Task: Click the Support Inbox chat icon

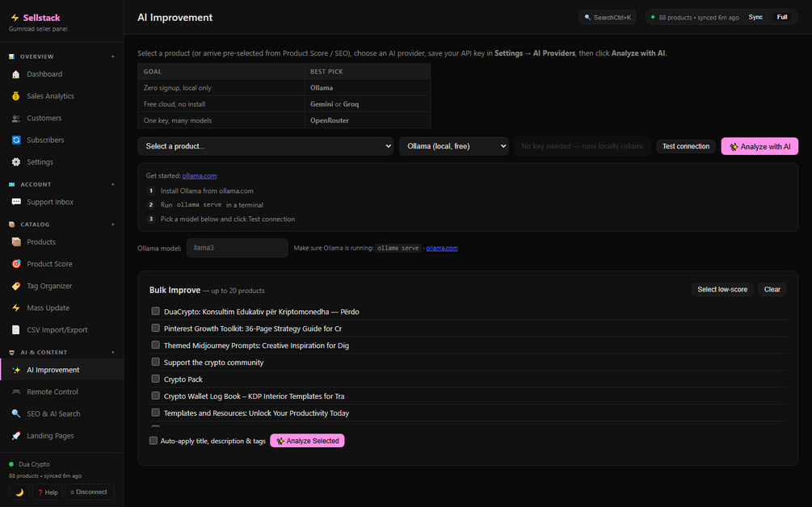Action: click(x=16, y=202)
